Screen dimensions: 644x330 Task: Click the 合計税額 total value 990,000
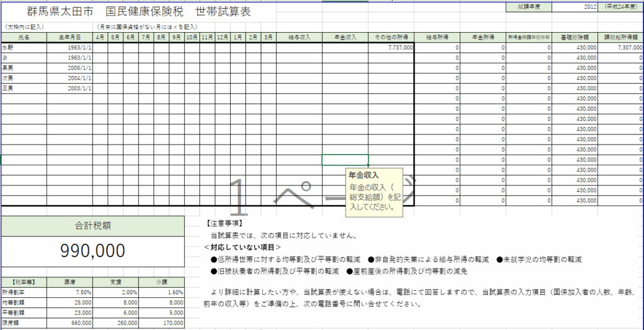coord(92,251)
